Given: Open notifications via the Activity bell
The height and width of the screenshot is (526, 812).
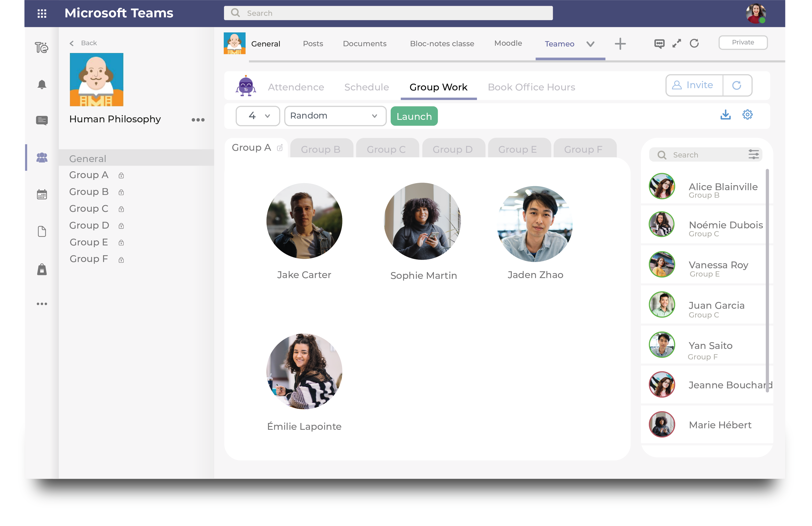Looking at the screenshot, I should click(x=42, y=84).
